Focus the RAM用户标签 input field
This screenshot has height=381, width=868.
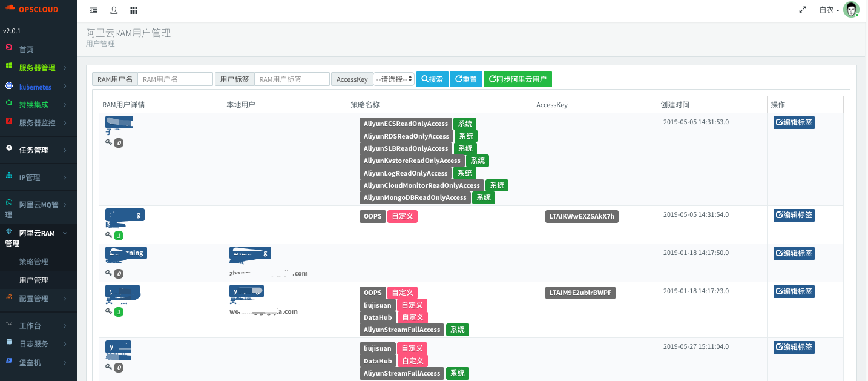point(292,79)
